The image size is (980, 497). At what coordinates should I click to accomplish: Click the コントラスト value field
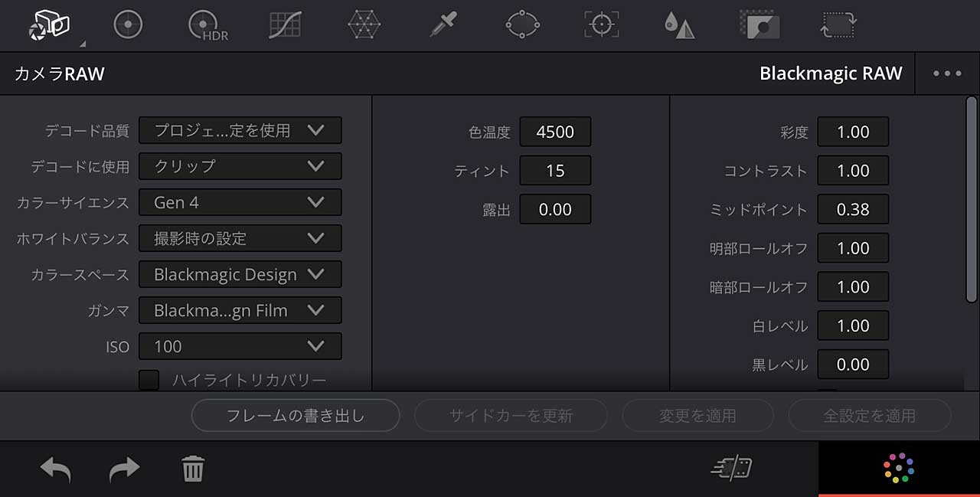pyautogui.click(x=853, y=170)
